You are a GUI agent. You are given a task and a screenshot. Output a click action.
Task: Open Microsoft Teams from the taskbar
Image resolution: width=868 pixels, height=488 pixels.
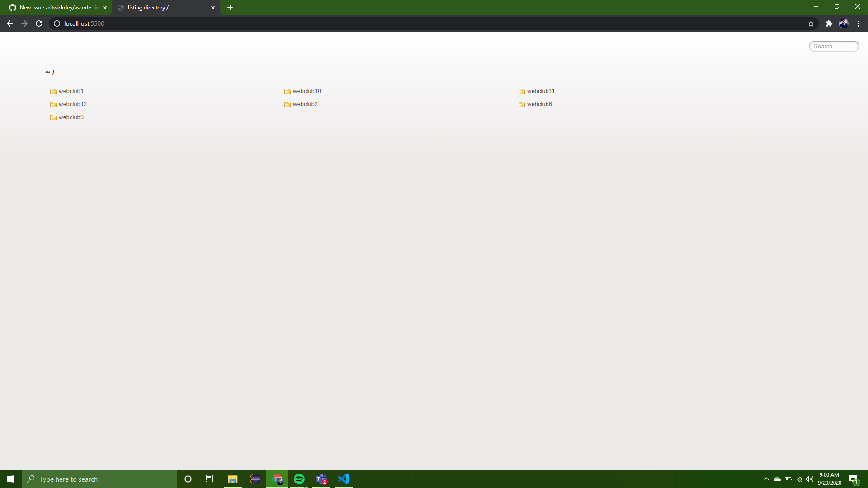(321, 479)
